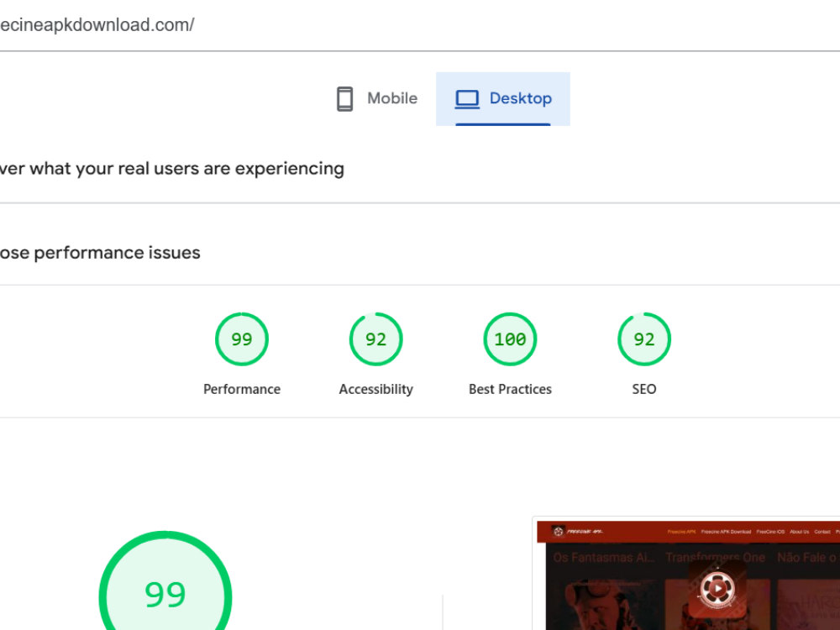Select the Desktop tab
The height and width of the screenshot is (630, 840).
click(503, 98)
